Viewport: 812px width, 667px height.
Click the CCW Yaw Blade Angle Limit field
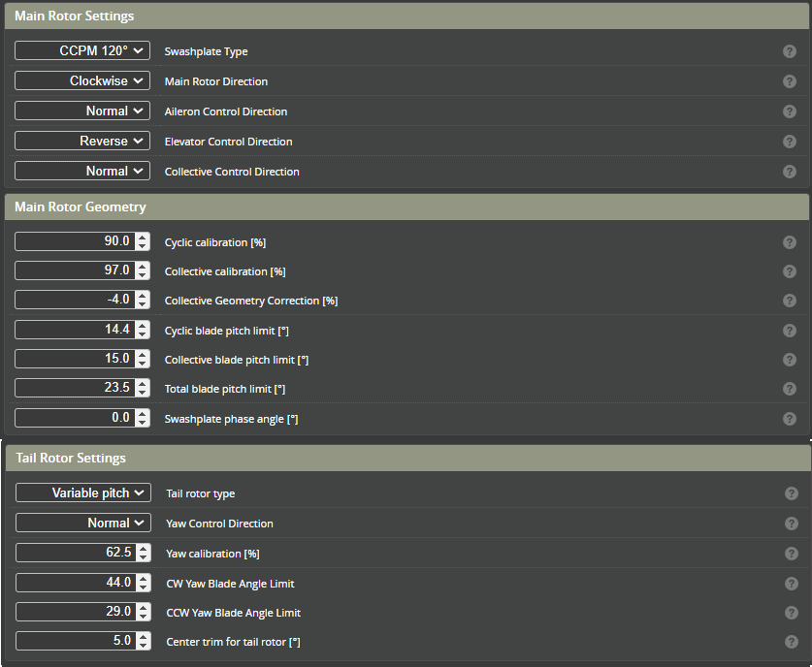click(x=75, y=612)
